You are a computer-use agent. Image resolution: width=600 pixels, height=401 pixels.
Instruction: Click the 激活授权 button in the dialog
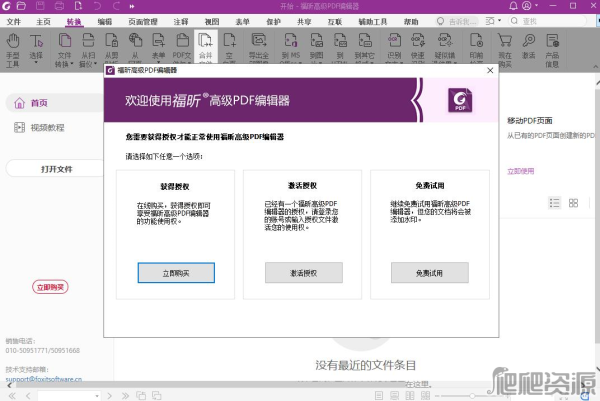[x=303, y=273]
